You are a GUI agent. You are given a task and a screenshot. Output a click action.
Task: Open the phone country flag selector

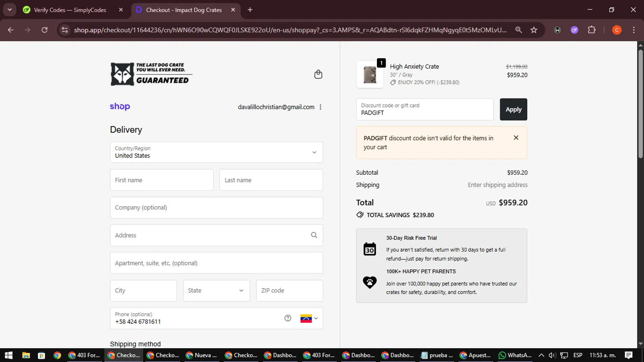(x=309, y=318)
